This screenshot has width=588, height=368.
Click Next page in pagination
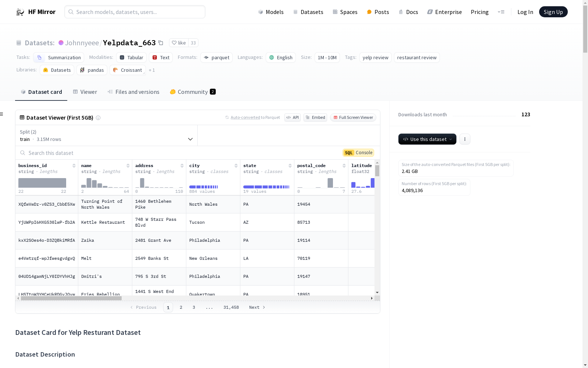[x=257, y=307]
